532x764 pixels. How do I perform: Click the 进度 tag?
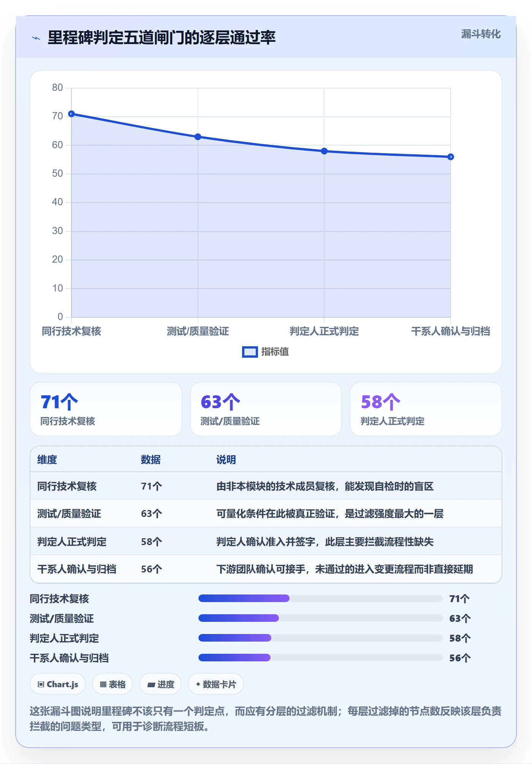point(160,684)
